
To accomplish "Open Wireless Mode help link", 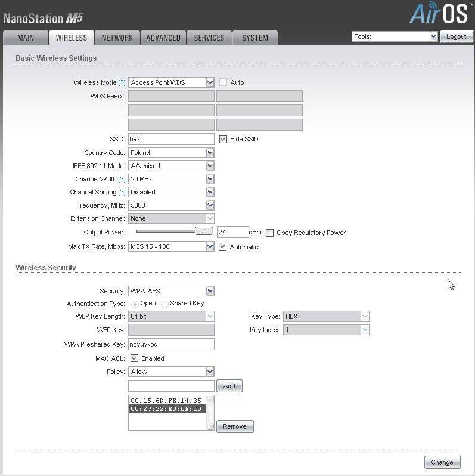I will [122, 82].
